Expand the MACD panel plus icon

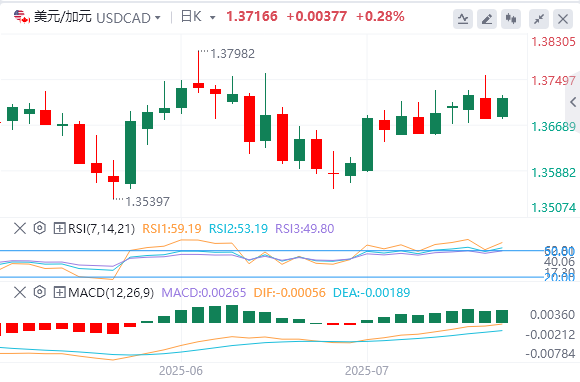click(x=59, y=293)
